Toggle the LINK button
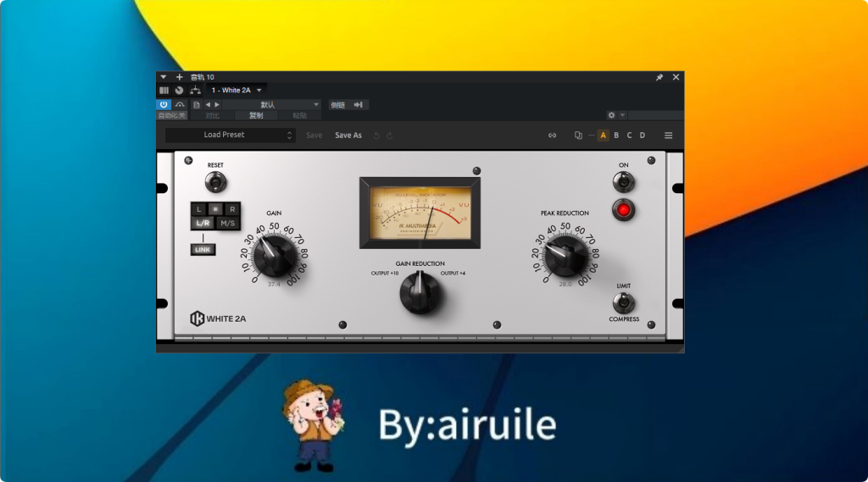Viewport: 868px width, 482px height. click(x=203, y=250)
